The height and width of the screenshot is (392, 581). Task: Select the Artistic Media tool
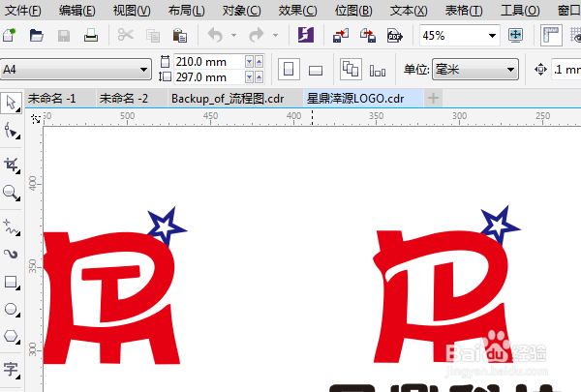12,254
